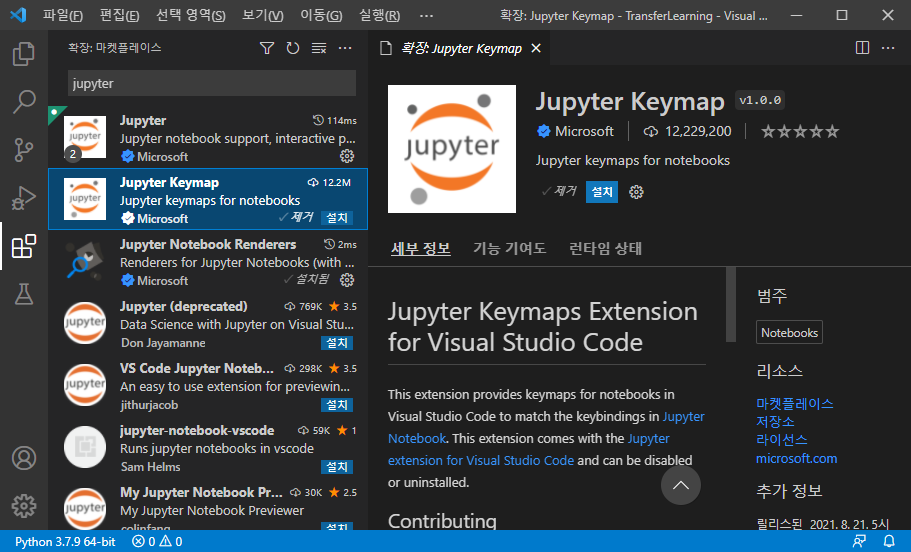Install the Jupyter (deprecated) extension

tap(337, 343)
